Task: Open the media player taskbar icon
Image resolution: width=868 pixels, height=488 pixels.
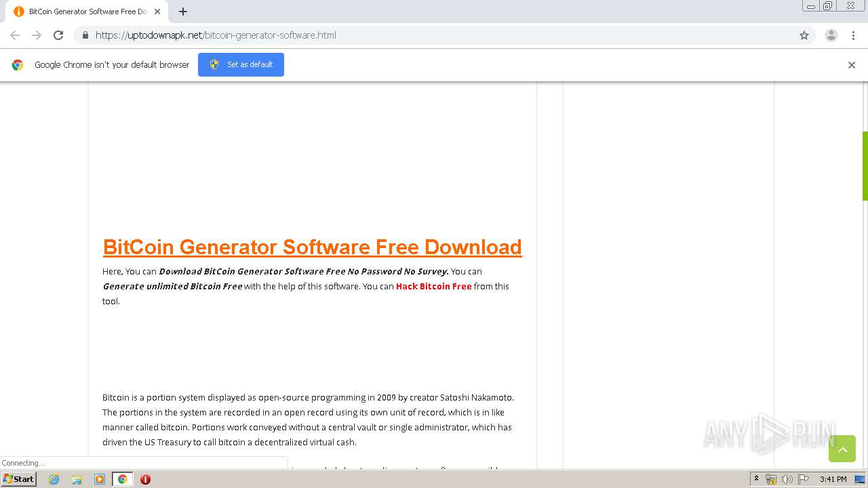Action: [x=100, y=479]
